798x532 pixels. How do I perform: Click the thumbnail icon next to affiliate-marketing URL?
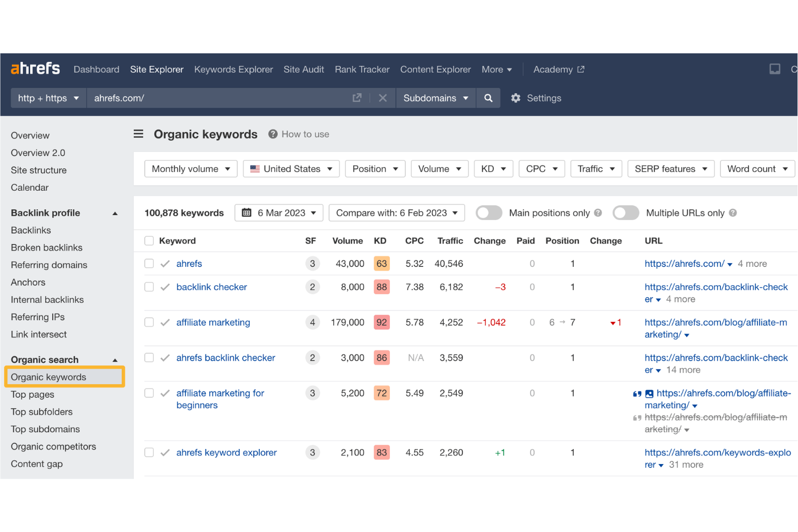650,393
